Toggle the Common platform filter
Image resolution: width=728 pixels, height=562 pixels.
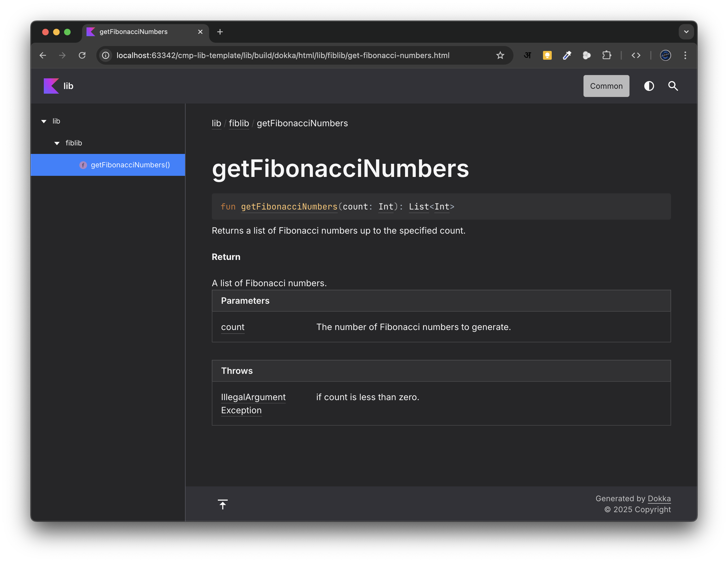coord(606,86)
